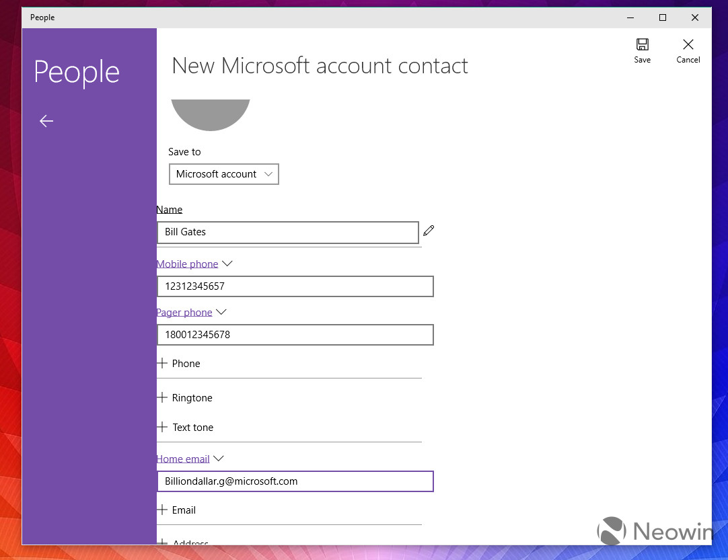Edit name details with pencil icon
The width and height of the screenshot is (728, 560).
429,231
